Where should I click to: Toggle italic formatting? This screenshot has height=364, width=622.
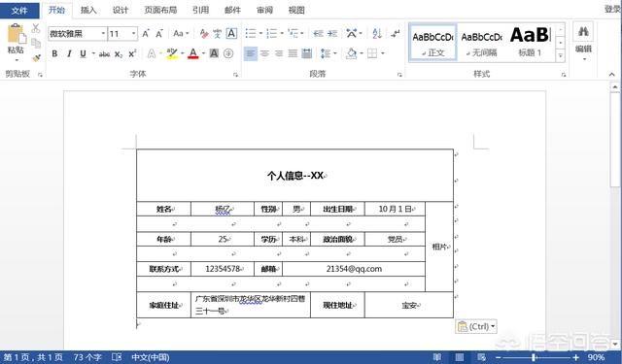69,53
